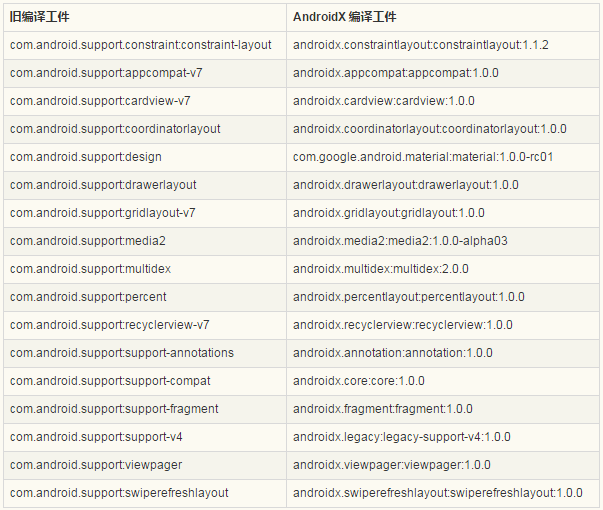Click the 旧编译工件 column header
The width and height of the screenshot is (603, 510).
tap(145, 17)
